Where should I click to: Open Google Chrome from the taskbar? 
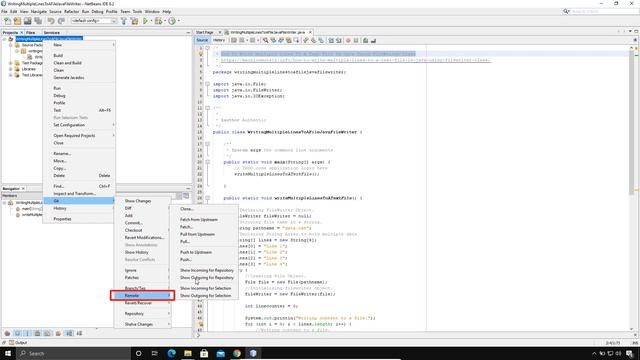click(x=237, y=353)
